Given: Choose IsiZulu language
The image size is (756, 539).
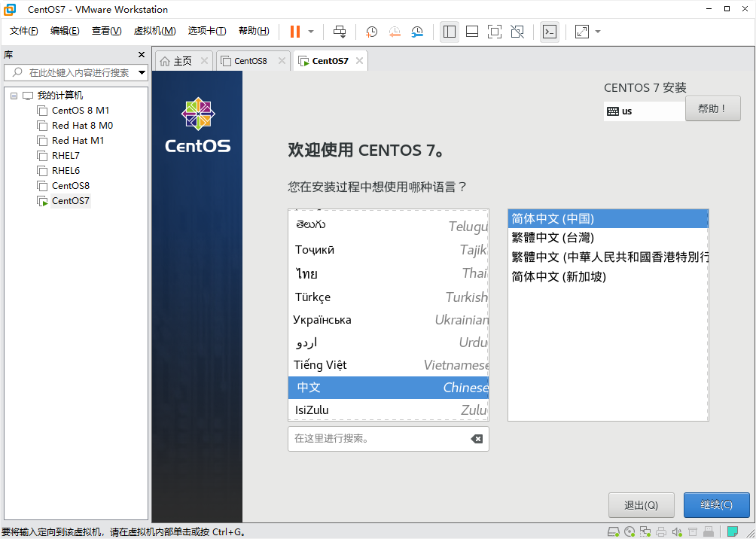Looking at the screenshot, I should (388, 410).
